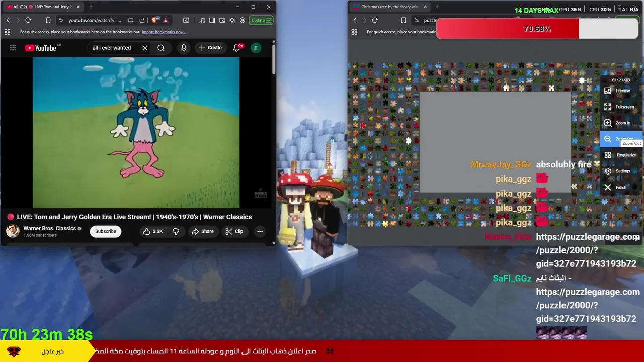Start voice search with the microphone icon
The height and width of the screenshot is (362, 644).
point(184,48)
